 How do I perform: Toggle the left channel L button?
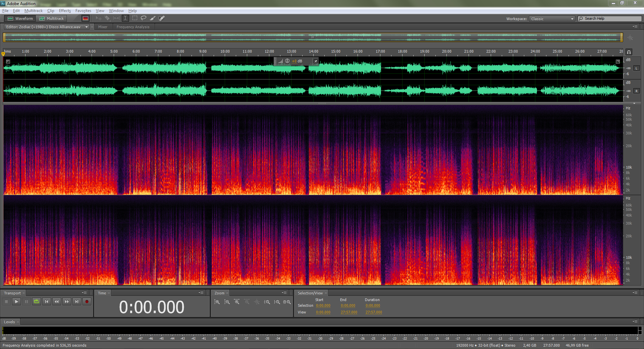coord(636,68)
